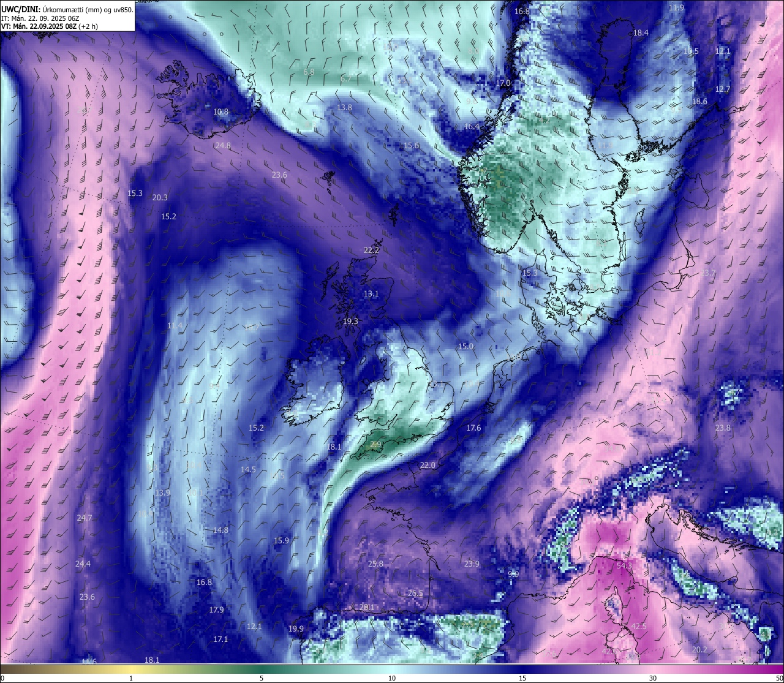Image resolution: width=784 pixels, height=683 pixels.
Task: Click the colour scale tick label 30
Action: pos(653,678)
